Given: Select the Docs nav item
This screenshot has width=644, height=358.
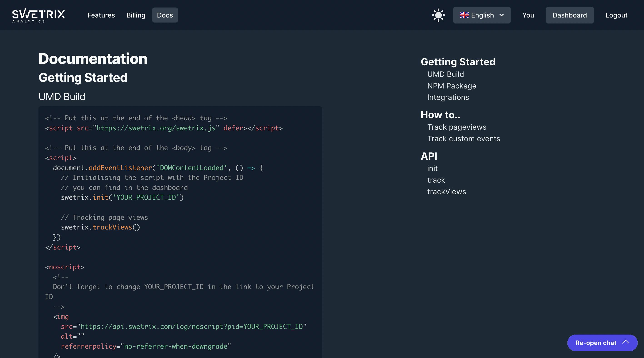Looking at the screenshot, I should tap(165, 15).
